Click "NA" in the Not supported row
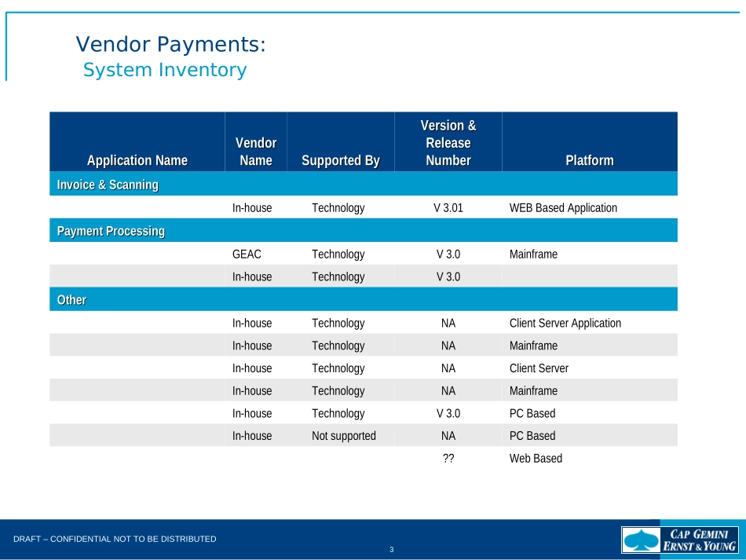This screenshot has width=746, height=560. pyautogui.click(x=448, y=436)
